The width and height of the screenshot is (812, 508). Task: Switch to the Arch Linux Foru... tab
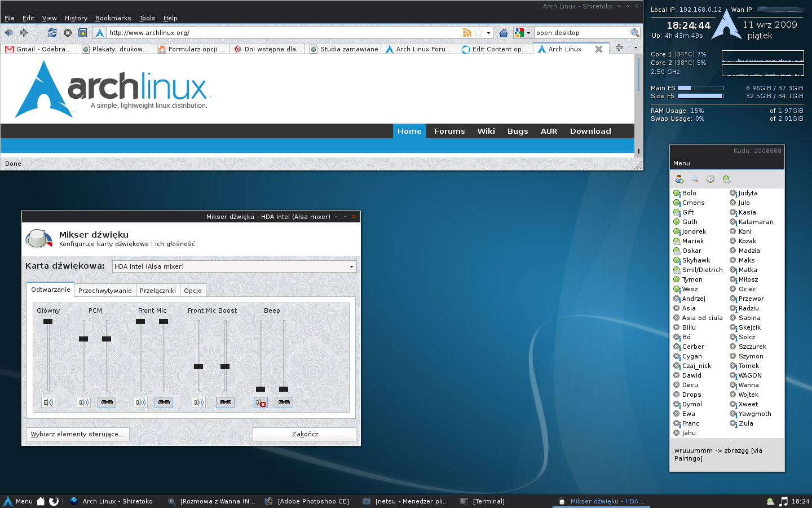pos(420,49)
